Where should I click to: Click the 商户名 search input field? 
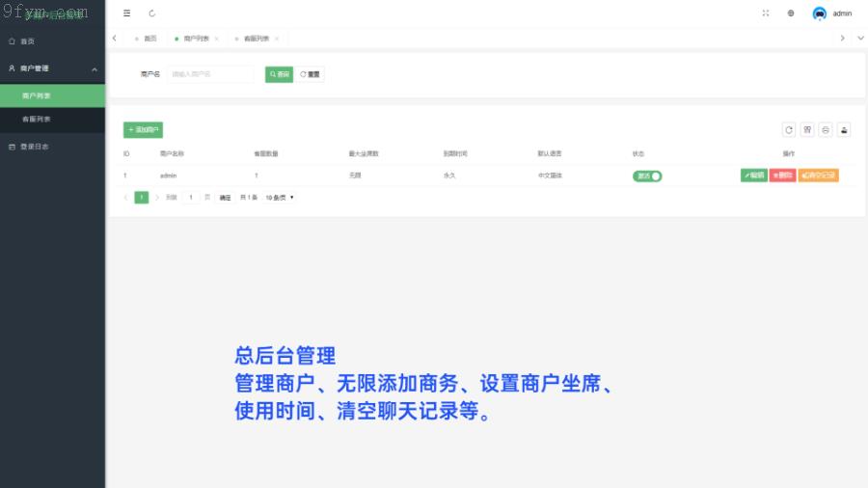(209, 74)
